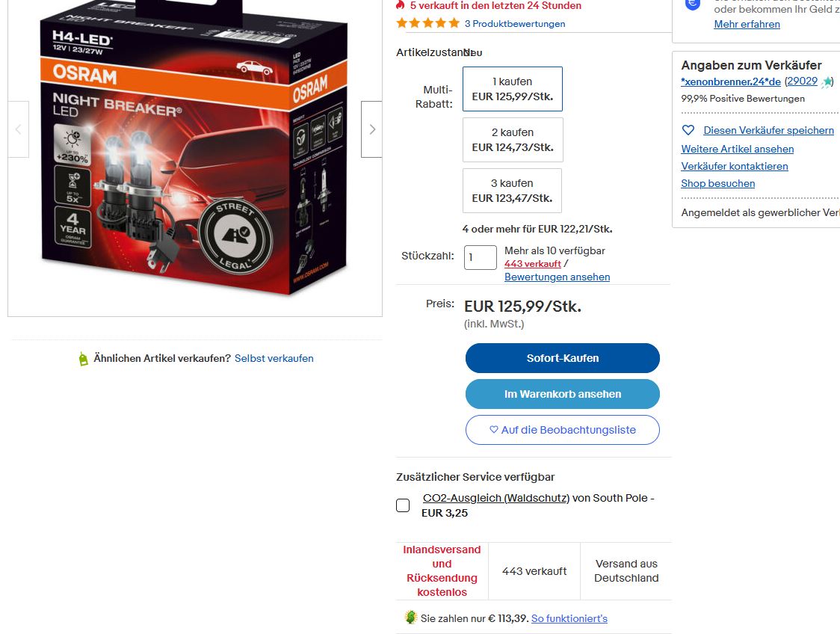Viewport: 840px width, 634px height.
Task: Show next product image with right arrow
Action: tap(371, 129)
